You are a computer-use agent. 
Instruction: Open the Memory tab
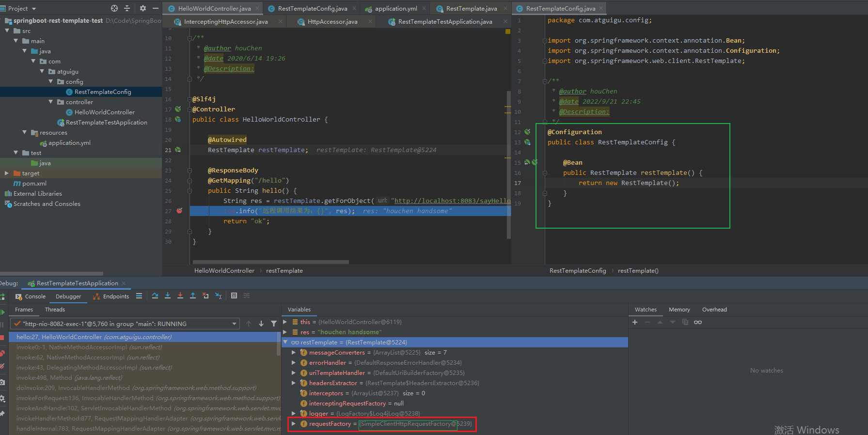(679, 310)
